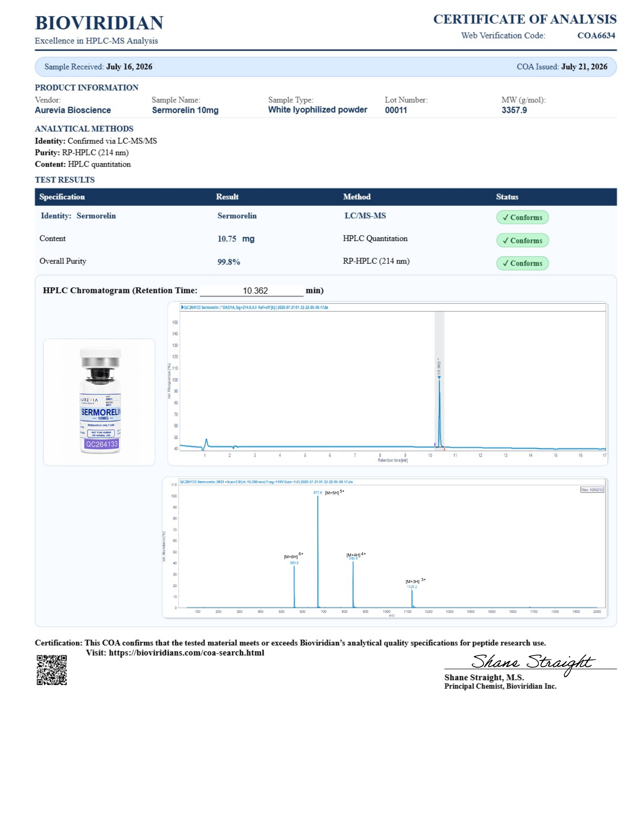Click the 'Status' table column header
644x834 pixels.
507,197
